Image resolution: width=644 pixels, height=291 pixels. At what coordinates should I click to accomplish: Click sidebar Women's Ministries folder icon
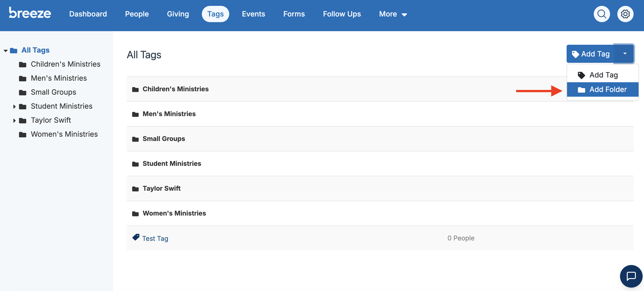(22, 134)
